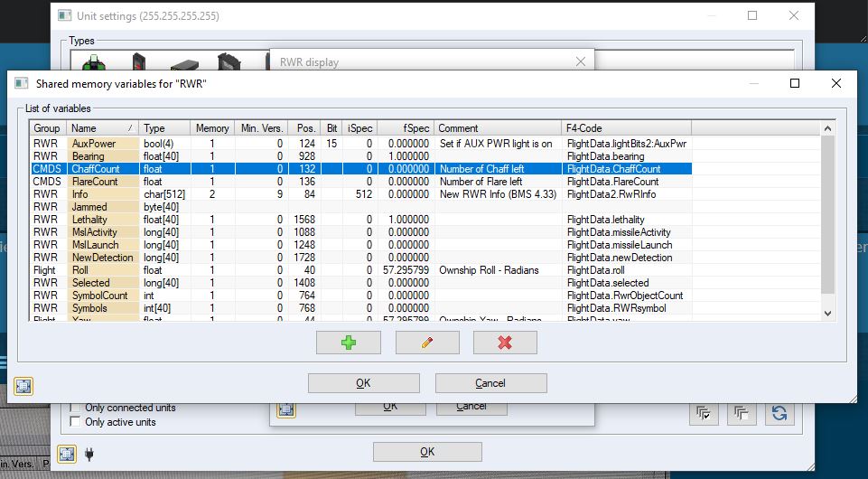The height and width of the screenshot is (479, 868).
Task: Select the Symbols variable row
Action: 361,308
